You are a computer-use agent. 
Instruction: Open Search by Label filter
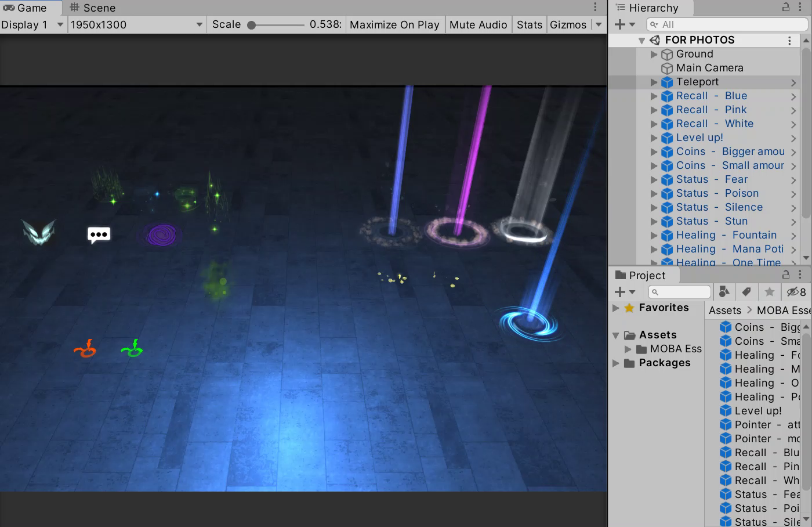click(x=746, y=291)
